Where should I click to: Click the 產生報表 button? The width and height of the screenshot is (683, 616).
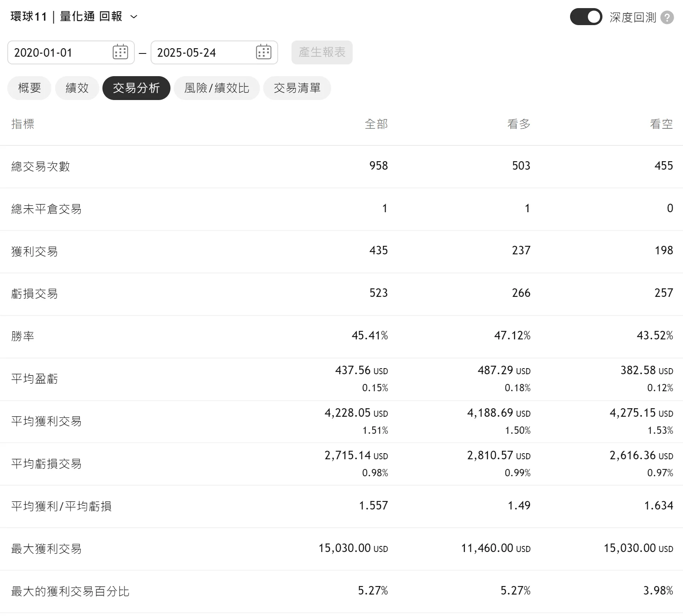coord(322,52)
